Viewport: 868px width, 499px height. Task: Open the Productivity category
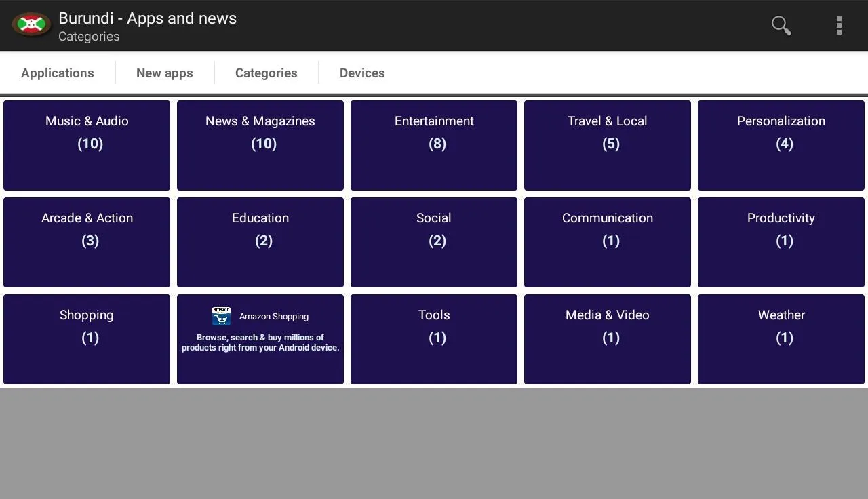point(781,242)
